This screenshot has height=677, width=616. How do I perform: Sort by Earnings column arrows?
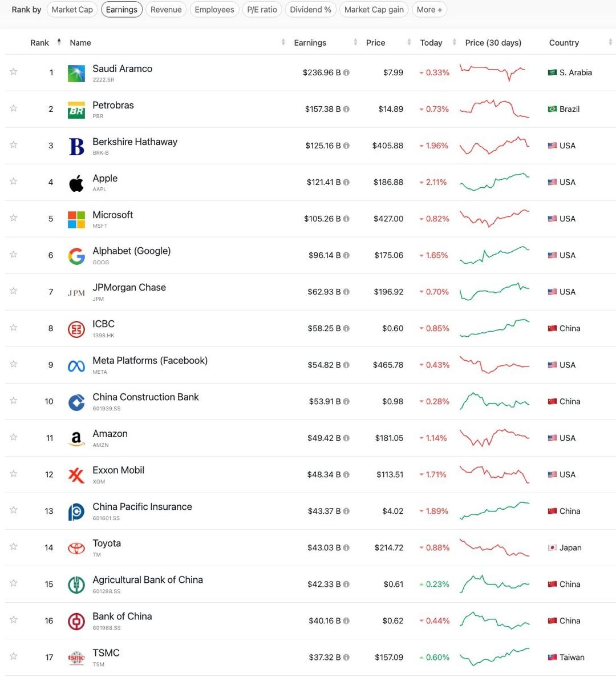coord(355,42)
